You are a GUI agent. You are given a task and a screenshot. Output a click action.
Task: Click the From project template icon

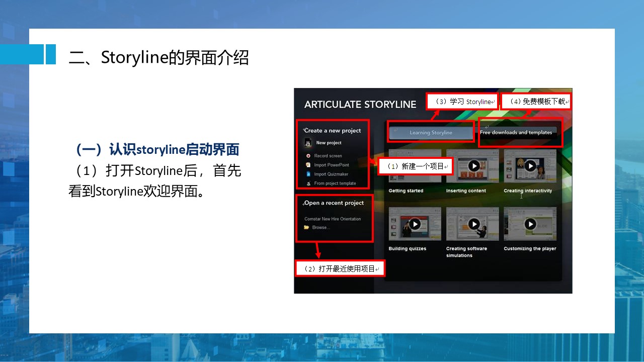click(x=308, y=184)
